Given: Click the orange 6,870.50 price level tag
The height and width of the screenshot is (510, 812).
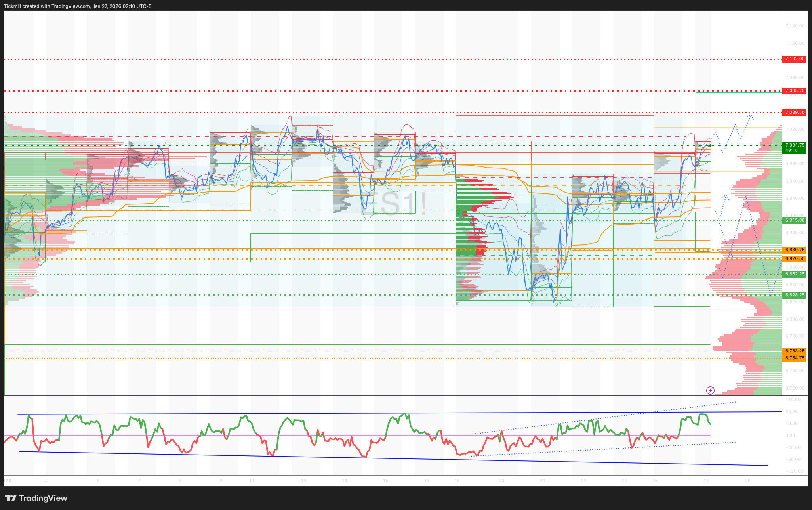Looking at the screenshot, I should click(795, 259).
